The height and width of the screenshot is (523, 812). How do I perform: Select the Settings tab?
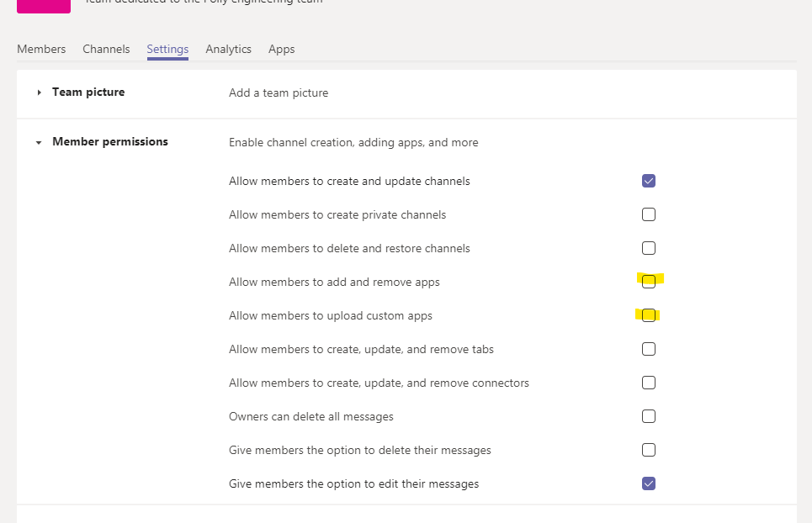coord(167,49)
